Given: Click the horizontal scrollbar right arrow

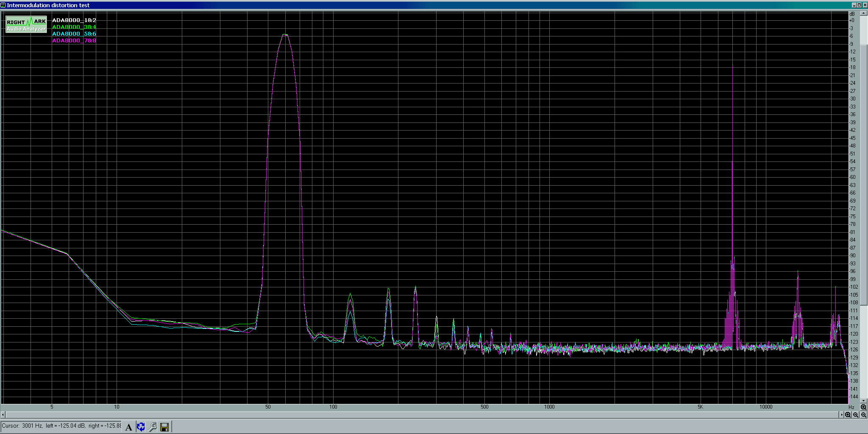Looking at the screenshot, I should (841, 415).
